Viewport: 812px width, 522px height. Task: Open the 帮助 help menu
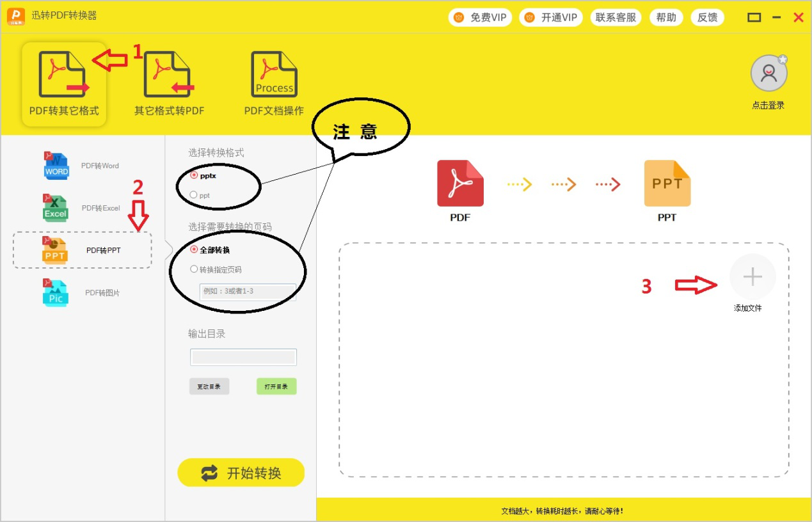click(x=666, y=17)
